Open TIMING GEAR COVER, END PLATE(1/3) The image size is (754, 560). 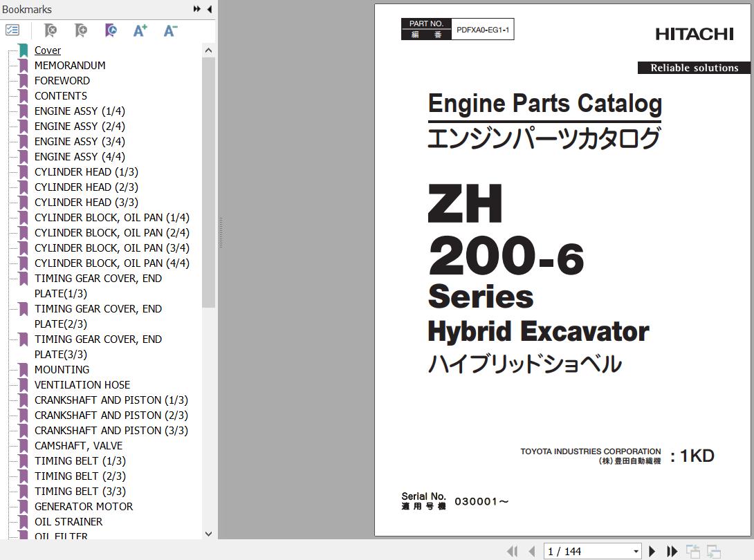98,286
